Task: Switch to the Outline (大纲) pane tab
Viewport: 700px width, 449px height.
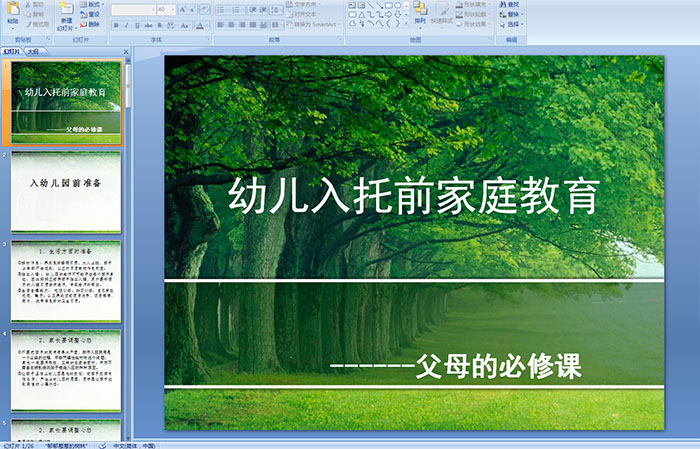Action: 33,52
